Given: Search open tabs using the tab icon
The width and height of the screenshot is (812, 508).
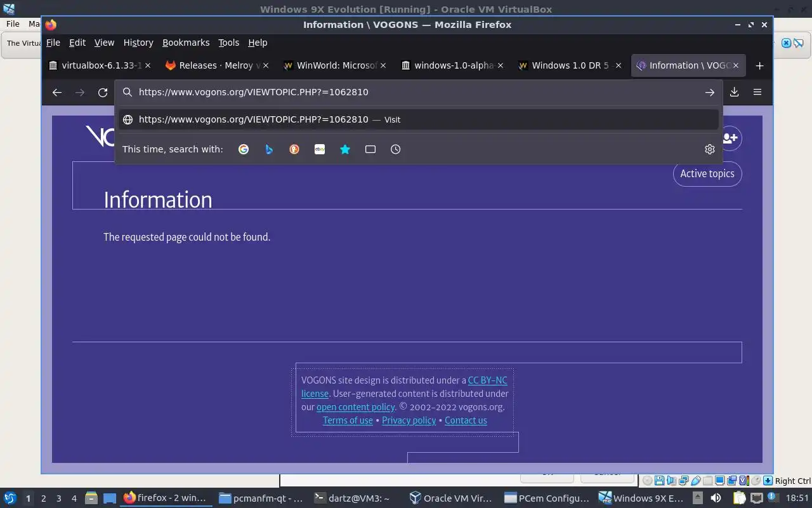Looking at the screenshot, I should pos(370,149).
